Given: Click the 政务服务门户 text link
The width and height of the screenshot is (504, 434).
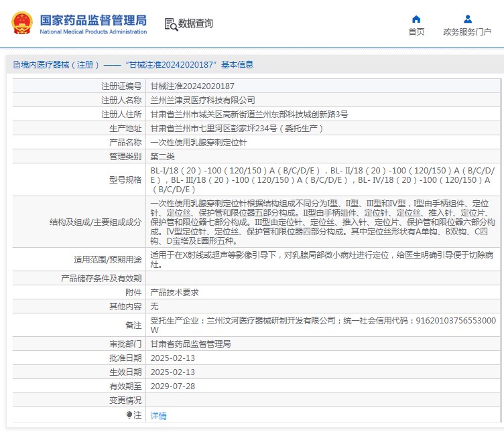Looking at the screenshot, I should (x=467, y=31).
